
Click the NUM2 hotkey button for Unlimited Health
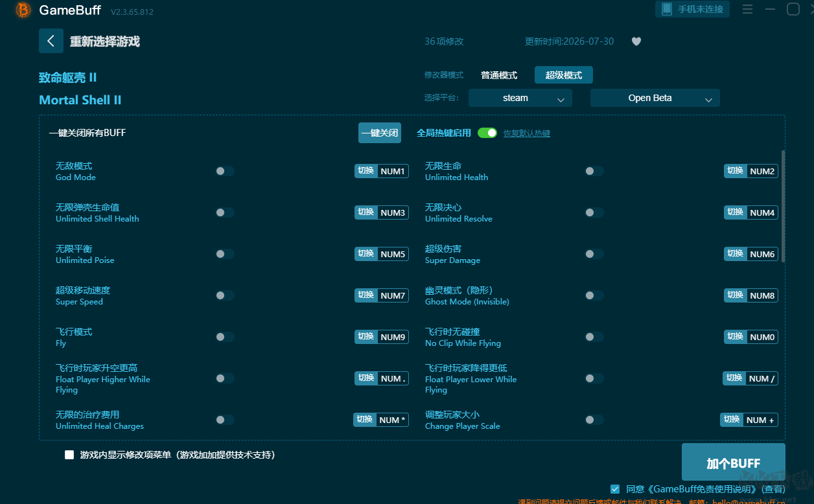click(x=751, y=171)
